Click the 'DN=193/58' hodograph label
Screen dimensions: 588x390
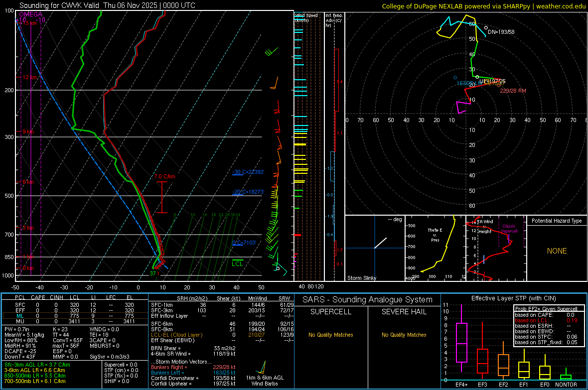coord(501,32)
